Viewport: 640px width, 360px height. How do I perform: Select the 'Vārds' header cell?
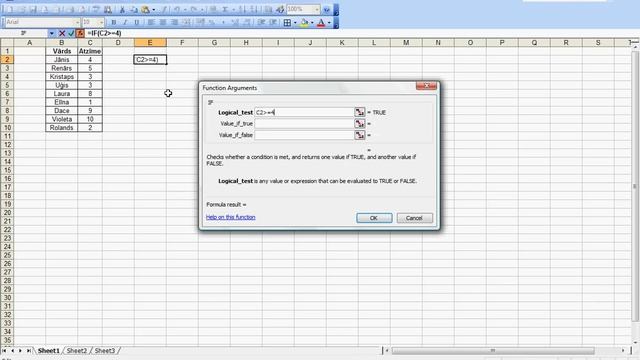pyautogui.click(x=62, y=51)
